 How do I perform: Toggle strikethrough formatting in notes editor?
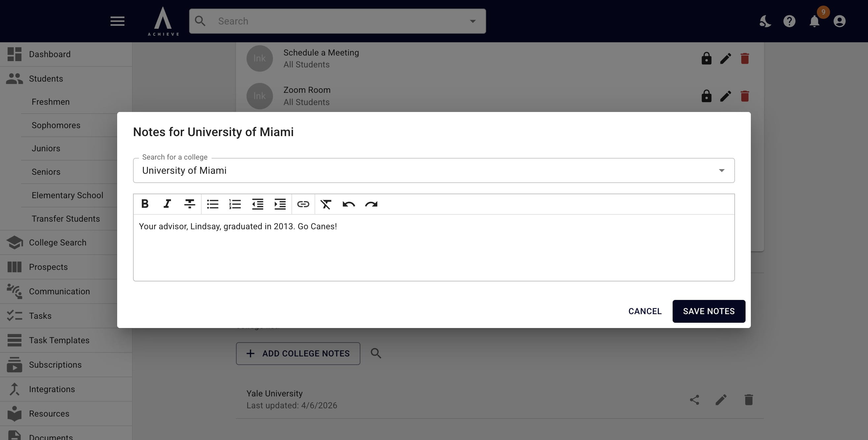(x=190, y=204)
